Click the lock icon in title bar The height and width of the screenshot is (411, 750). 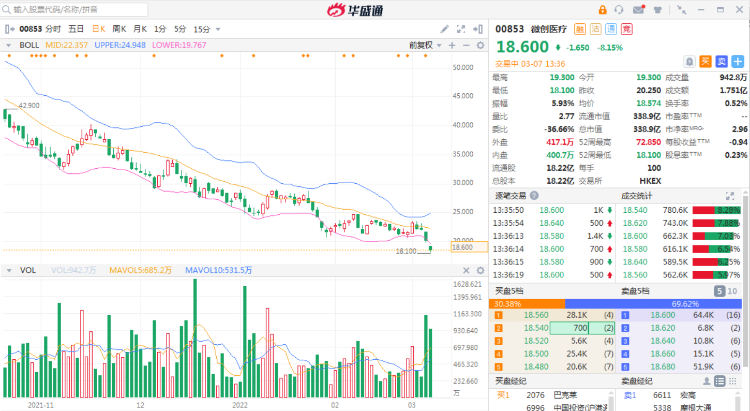pos(603,10)
